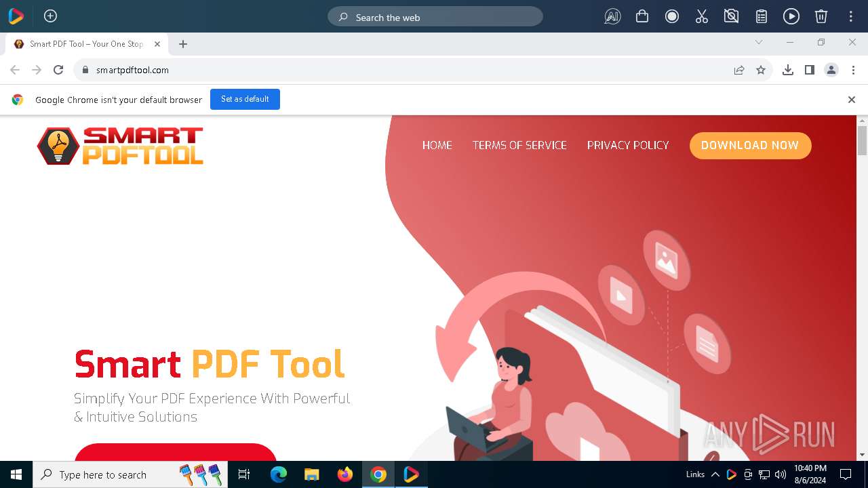Screen dimensions: 868x488
Task: Show hidden system tray icons
Action: click(x=715, y=474)
